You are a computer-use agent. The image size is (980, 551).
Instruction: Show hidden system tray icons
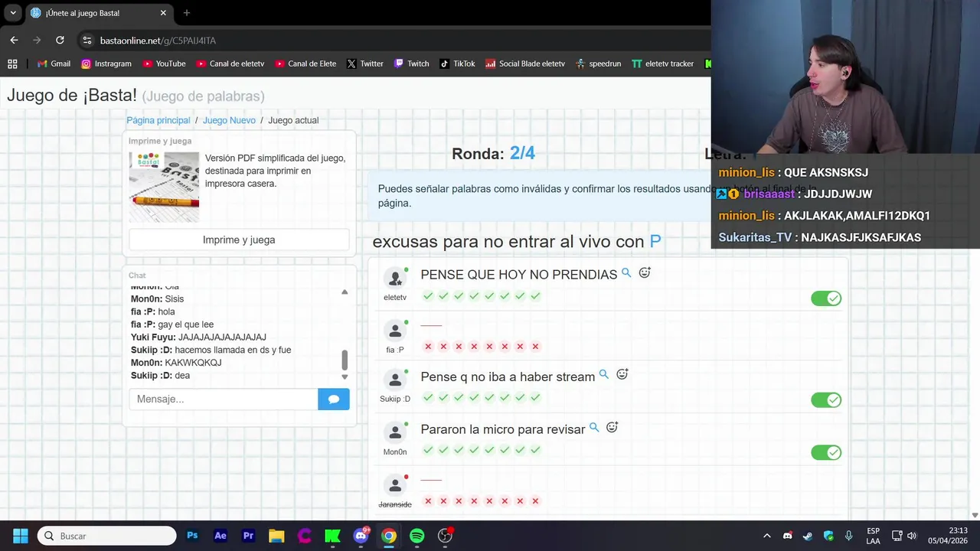pyautogui.click(x=767, y=536)
